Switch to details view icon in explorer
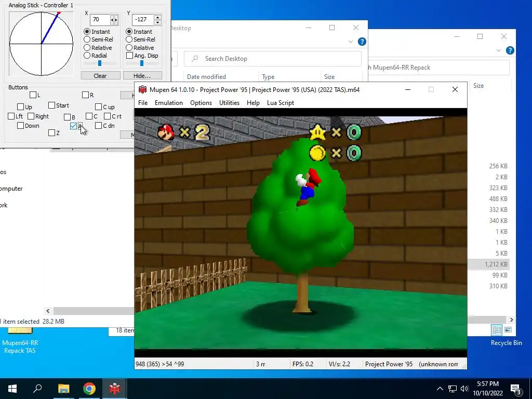Image resolution: width=532 pixels, height=399 pixels. tap(497, 330)
